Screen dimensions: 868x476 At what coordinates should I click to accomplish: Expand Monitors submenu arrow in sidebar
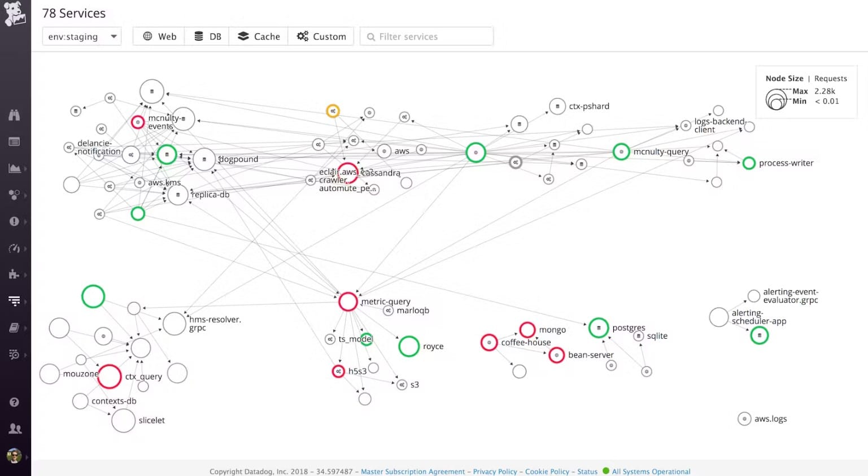coord(25,221)
